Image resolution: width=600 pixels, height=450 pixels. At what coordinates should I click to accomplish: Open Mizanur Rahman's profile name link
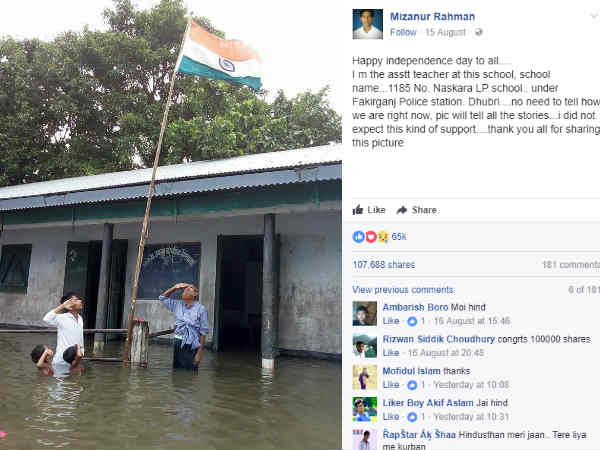point(432,17)
